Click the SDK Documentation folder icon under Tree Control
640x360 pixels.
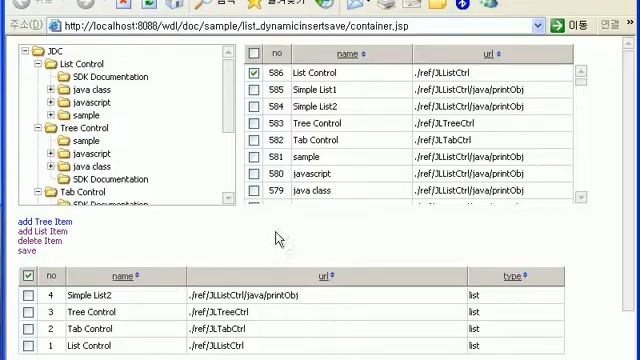click(64, 179)
